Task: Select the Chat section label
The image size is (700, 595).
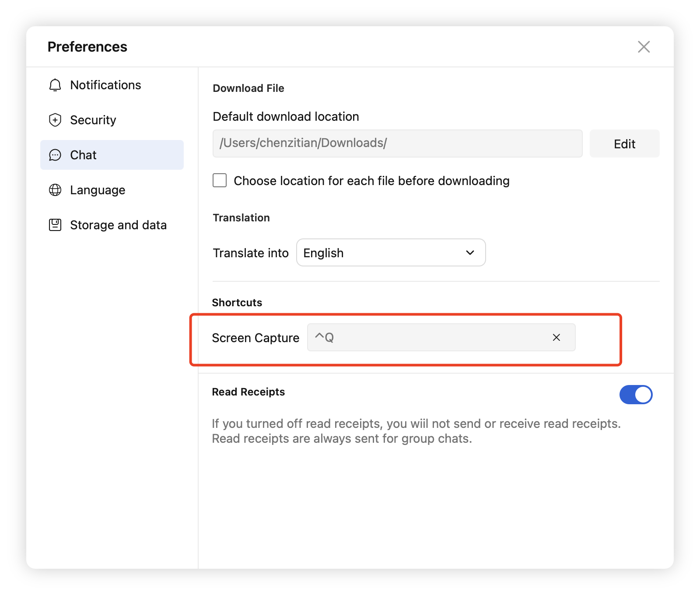Action: click(x=83, y=155)
